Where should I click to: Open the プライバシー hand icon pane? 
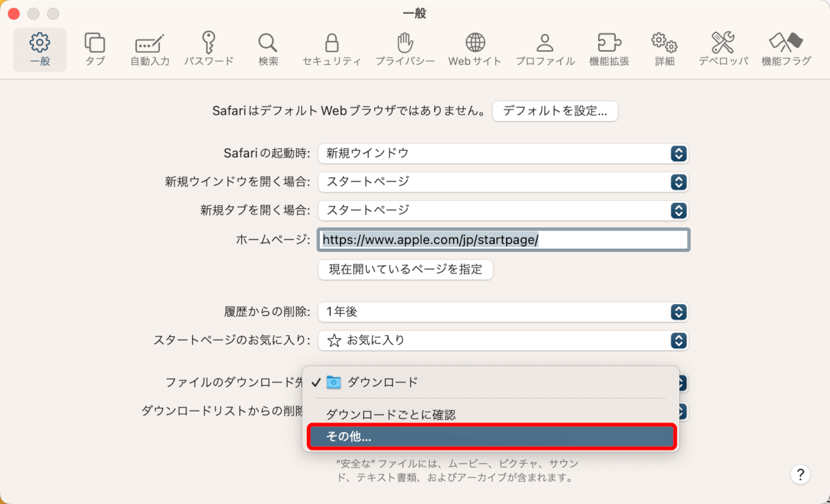(x=405, y=49)
